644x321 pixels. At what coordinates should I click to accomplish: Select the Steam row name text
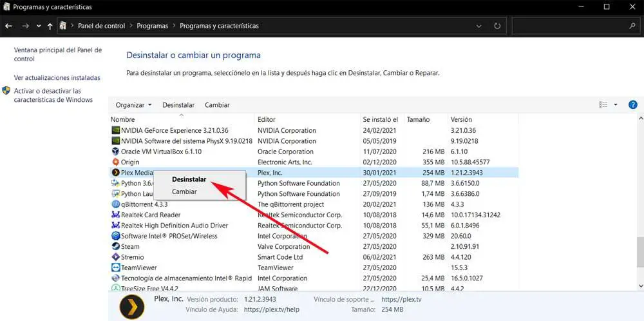(130, 247)
